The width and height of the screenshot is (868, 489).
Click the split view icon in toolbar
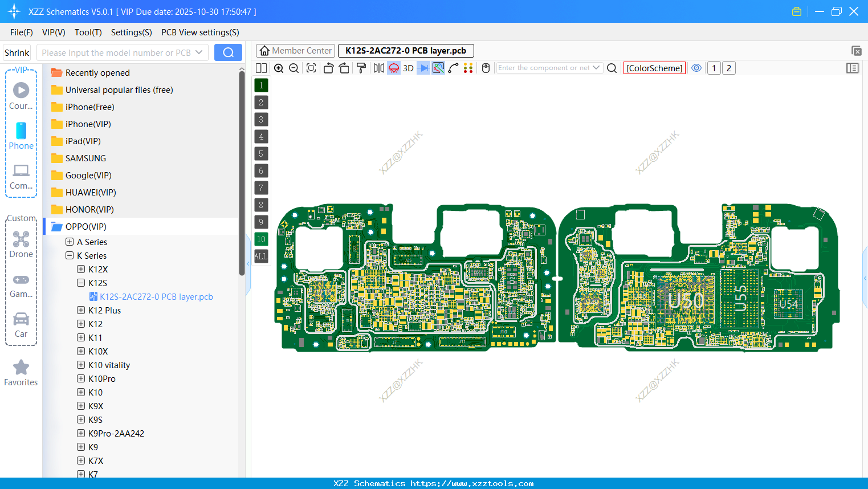tap(261, 68)
